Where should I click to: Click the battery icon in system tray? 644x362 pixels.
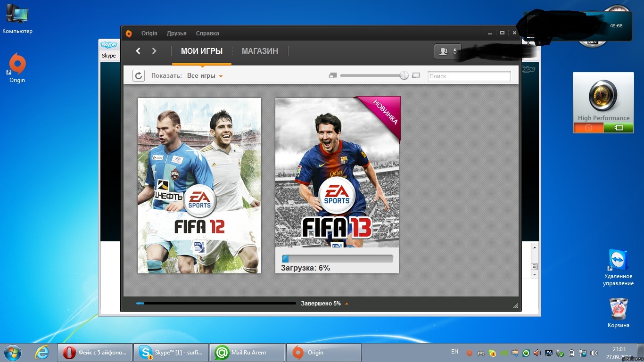571,353
